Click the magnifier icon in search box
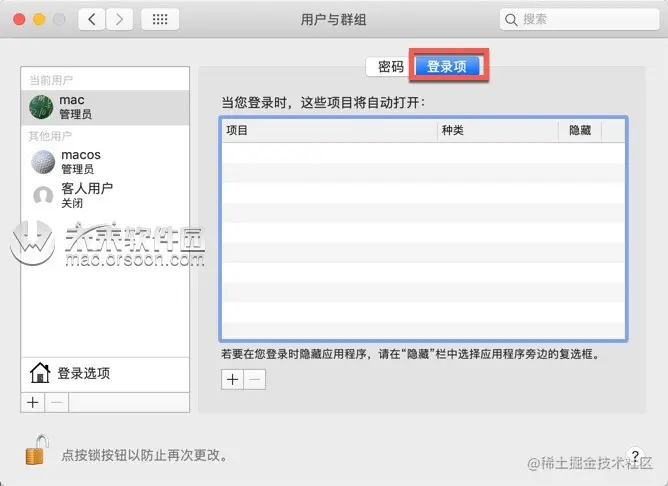The height and width of the screenshot is (486, 668). point(511,20)
